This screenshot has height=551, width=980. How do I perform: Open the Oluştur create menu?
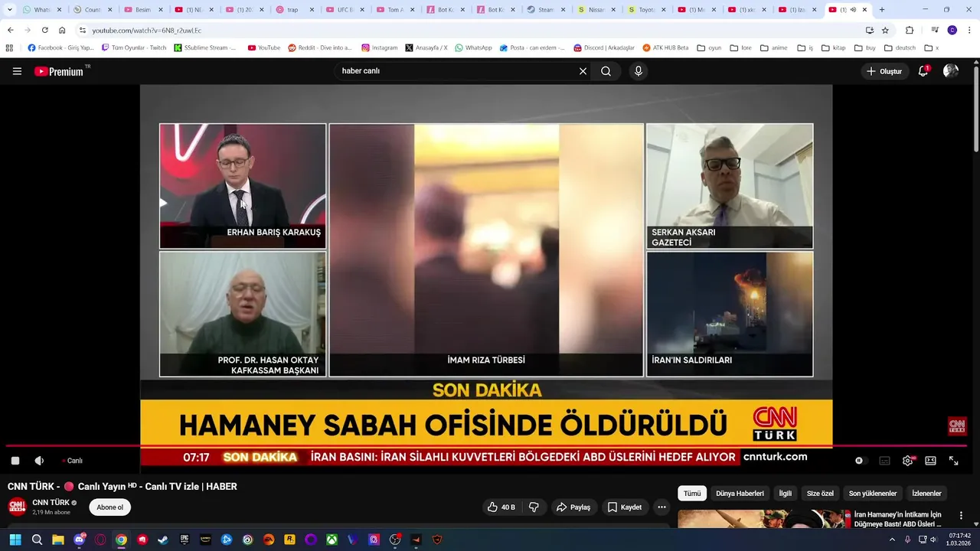884,71
